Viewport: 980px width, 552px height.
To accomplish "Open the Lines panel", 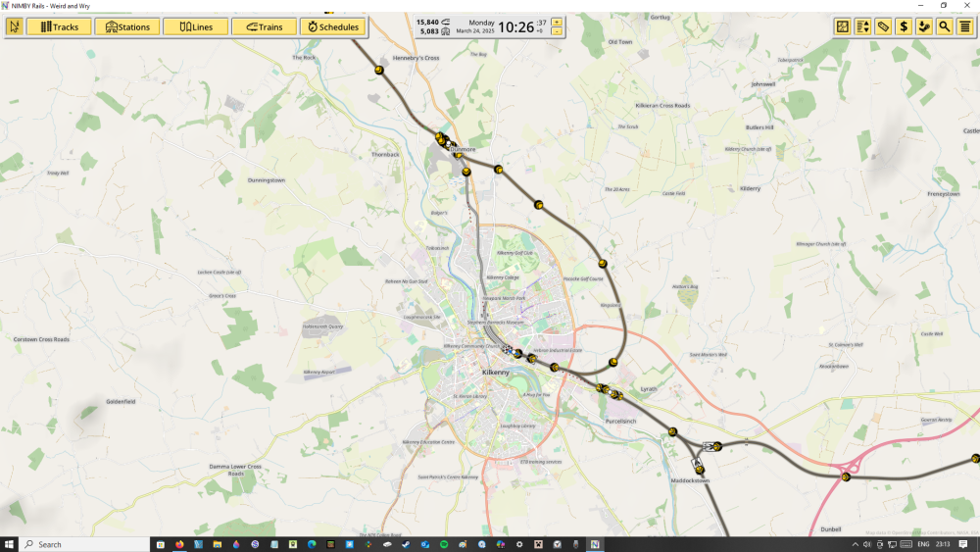I will coord(195,26).
